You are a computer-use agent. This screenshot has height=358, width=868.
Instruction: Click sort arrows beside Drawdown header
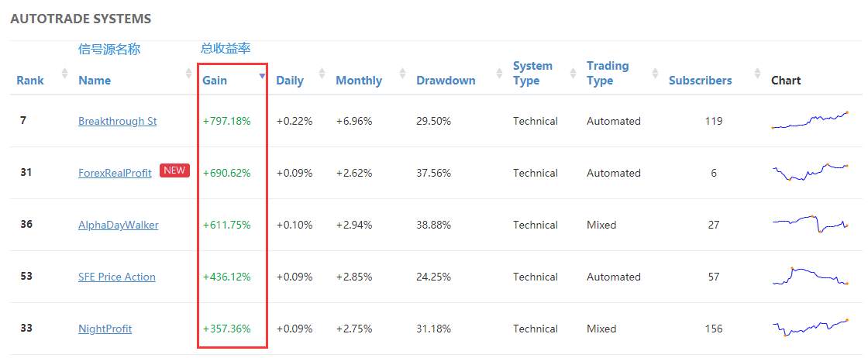499,73
